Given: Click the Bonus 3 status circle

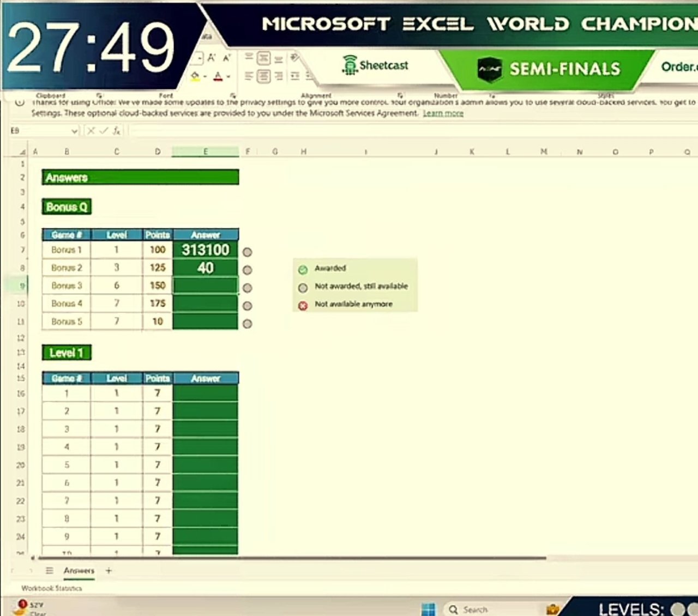Looking at the screenshot, I should pos(248,288).
